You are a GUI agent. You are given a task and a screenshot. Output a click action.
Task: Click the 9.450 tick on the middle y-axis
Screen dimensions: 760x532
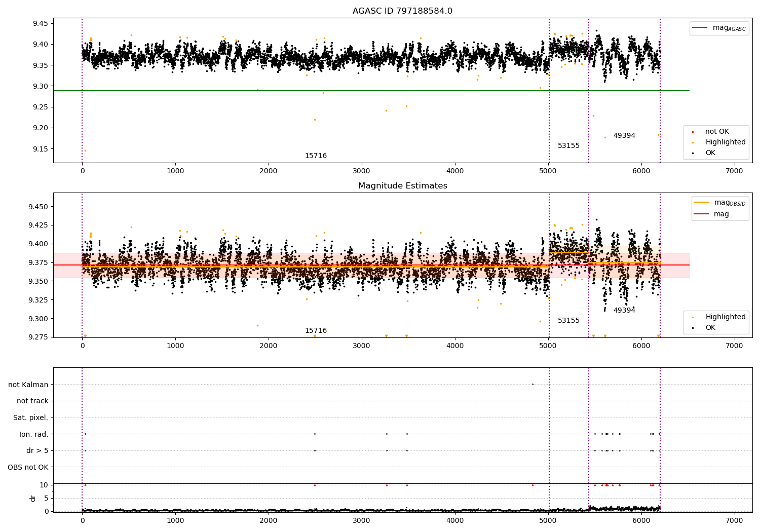(x=39, y=207)
